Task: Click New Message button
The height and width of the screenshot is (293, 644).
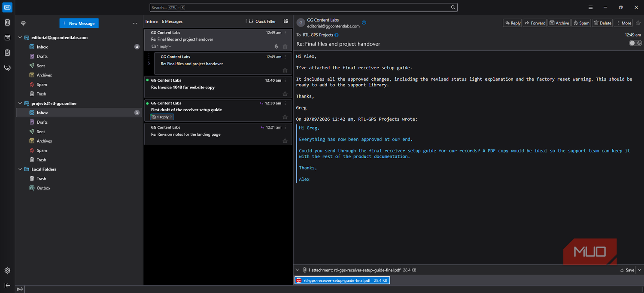Action: tap(79, 23)
